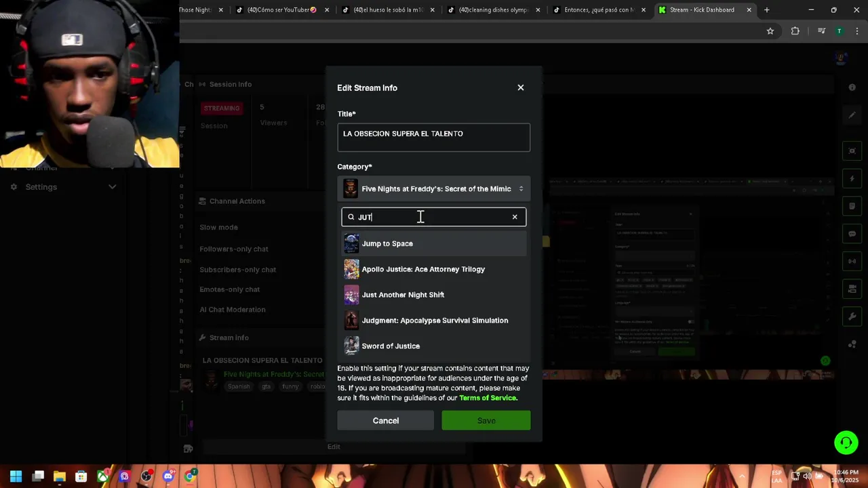Open a new browser tab
Screen dimensions: 868x488
click(x=767, y=9)
